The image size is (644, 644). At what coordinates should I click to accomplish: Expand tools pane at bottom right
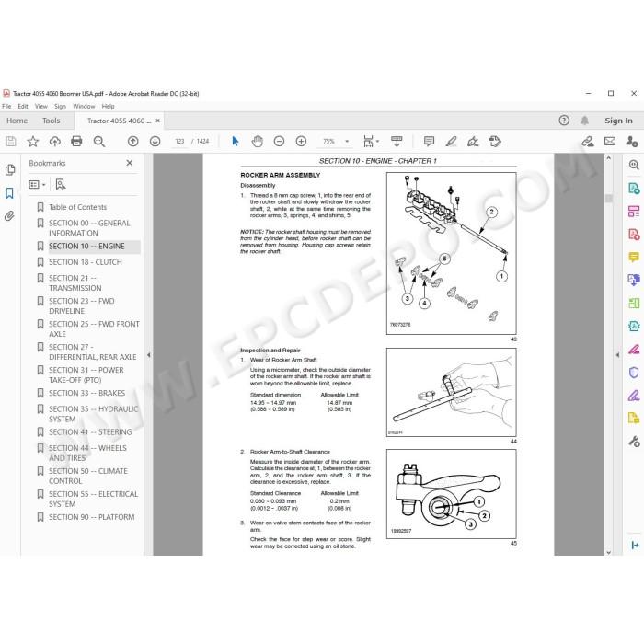click(634, 545)
